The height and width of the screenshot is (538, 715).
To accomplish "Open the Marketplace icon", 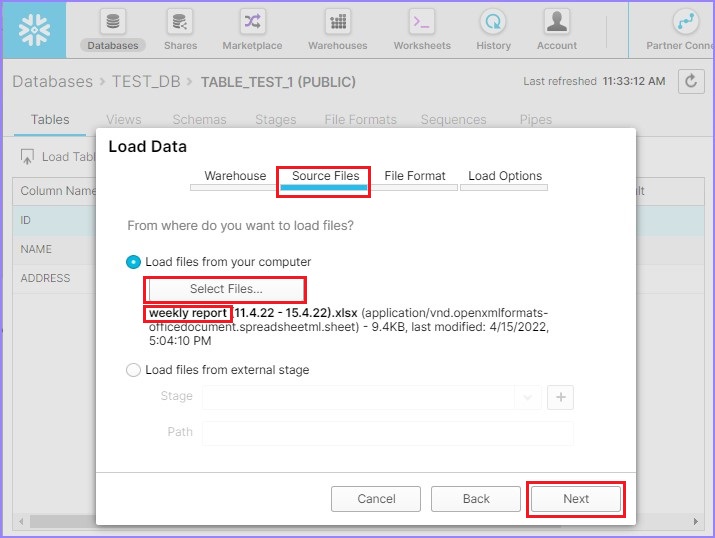I will [x=253, y=21].
